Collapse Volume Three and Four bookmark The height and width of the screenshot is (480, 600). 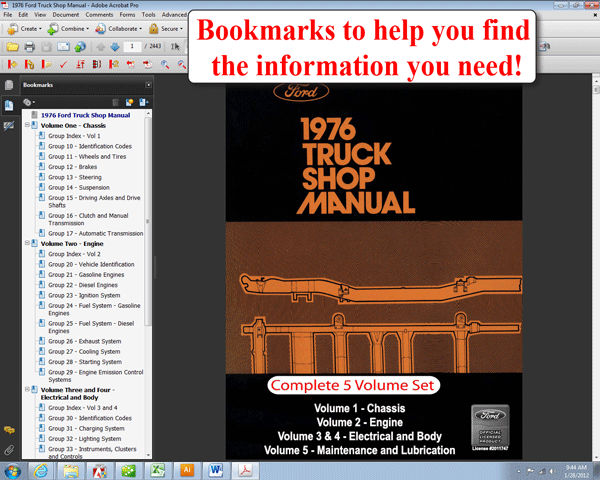point(27,389)
